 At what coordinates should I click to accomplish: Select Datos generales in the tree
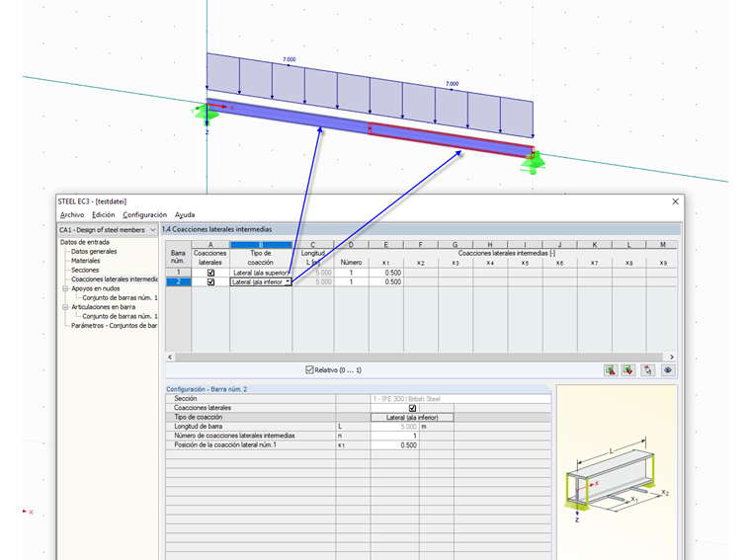click(x=94, y=251)
